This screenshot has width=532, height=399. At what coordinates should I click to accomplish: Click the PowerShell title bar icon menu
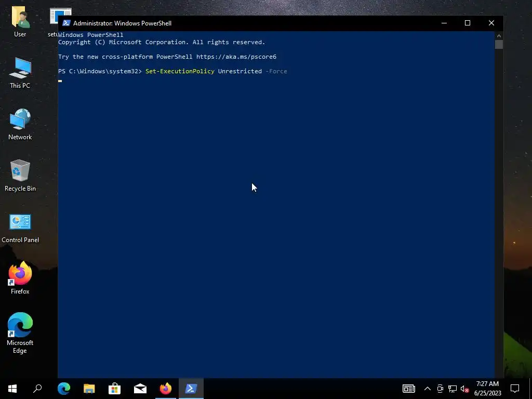[66, 23]
